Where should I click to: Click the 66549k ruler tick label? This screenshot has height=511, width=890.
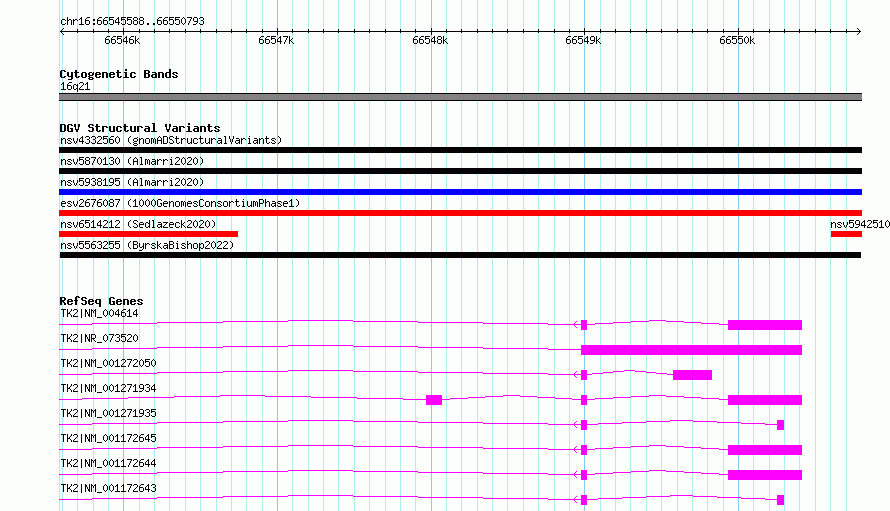[583, 40]
